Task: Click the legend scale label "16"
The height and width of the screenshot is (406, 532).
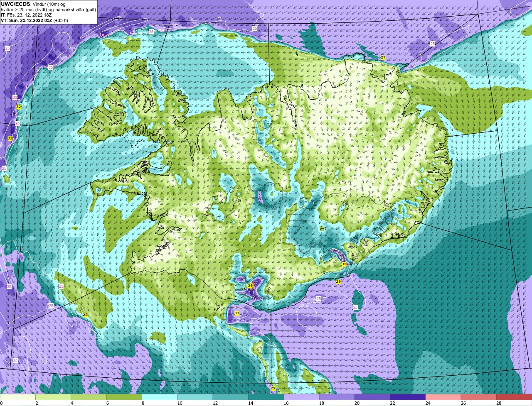Action: coord(286,403)
